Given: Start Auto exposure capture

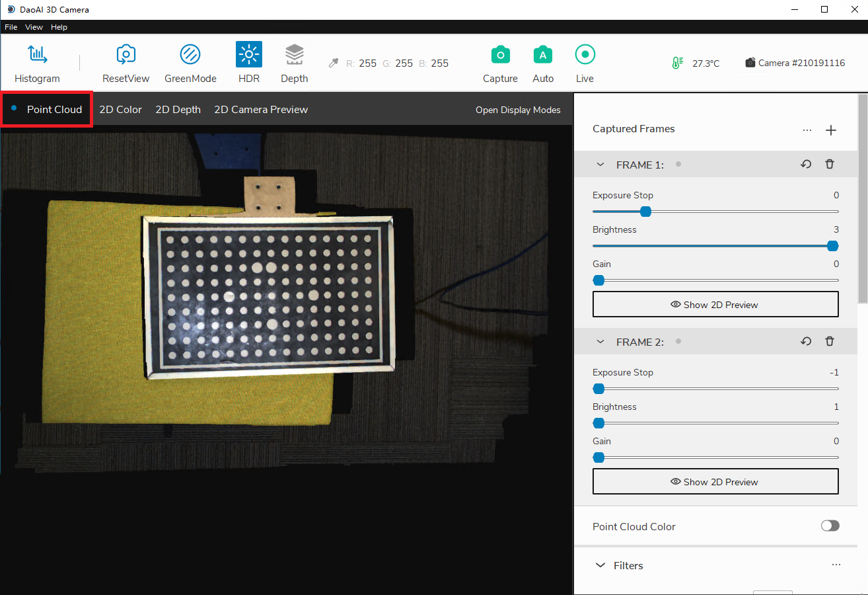Looking at the screenshot, I should pyautogui.click(x=542, y=55).
